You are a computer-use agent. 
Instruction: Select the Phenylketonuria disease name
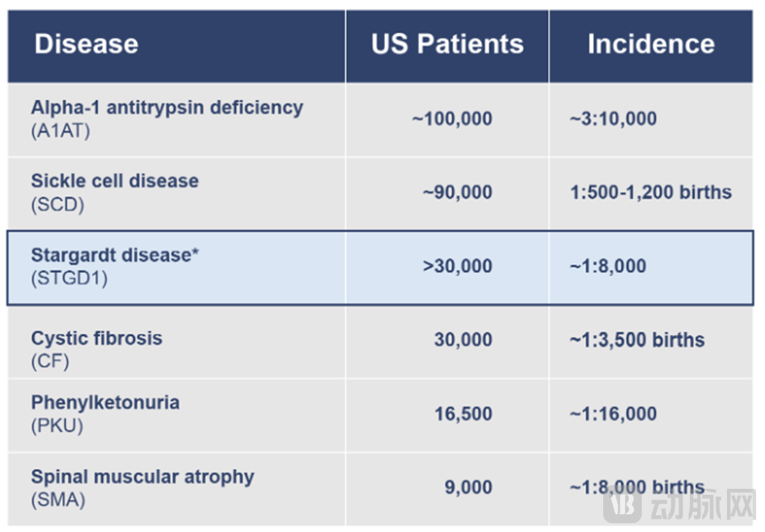coord(105,403)
